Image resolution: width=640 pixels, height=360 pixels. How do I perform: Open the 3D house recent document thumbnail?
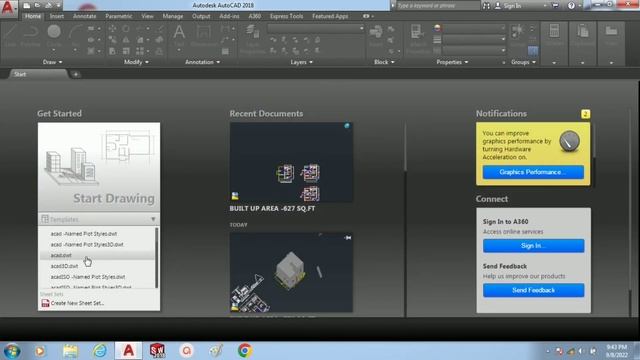click(x=291, y=273)
